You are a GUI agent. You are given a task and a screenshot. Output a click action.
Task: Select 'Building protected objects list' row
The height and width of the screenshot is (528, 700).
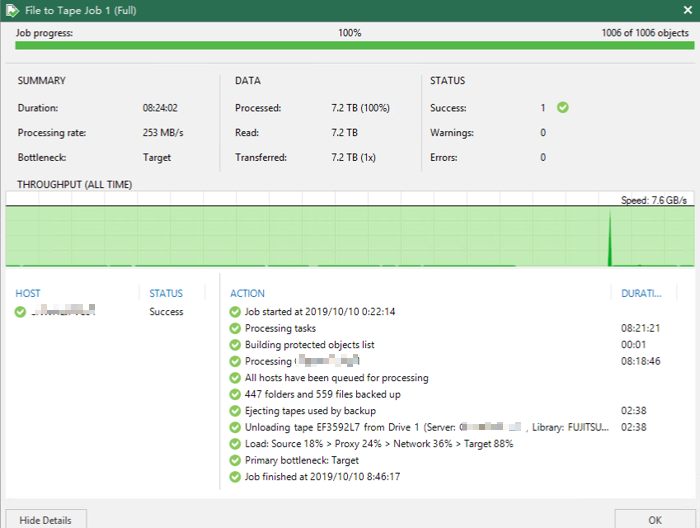(309, 345)
